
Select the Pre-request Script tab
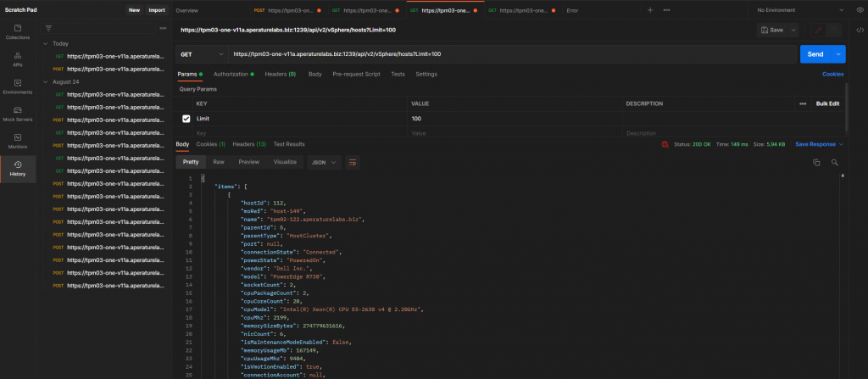point(357,75)
